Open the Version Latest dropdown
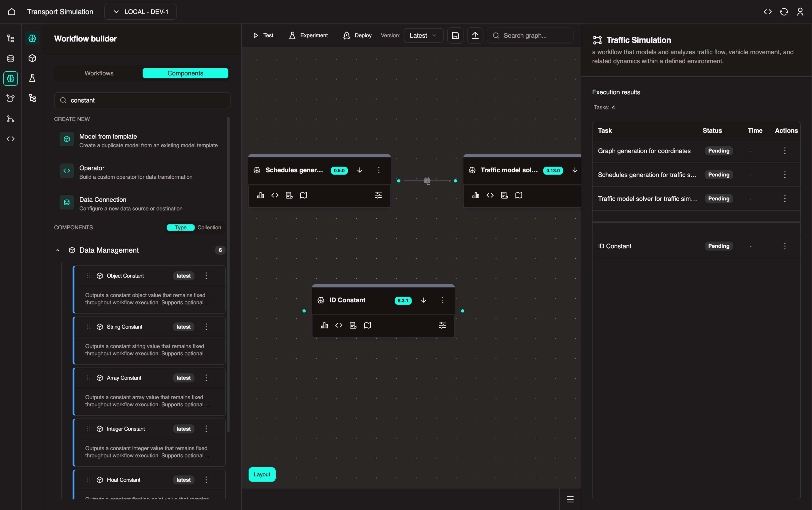812x510 pixels. click(423, 35)
